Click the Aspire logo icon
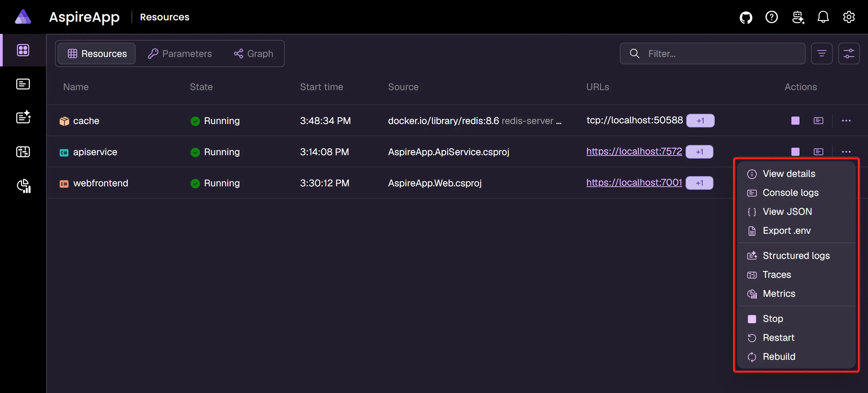This screenshot has width=868, height=393. [x=23, y=17]
